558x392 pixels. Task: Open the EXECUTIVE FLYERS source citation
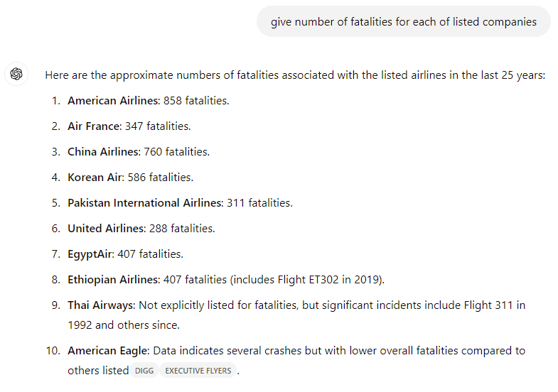click(x=198, y=371)
